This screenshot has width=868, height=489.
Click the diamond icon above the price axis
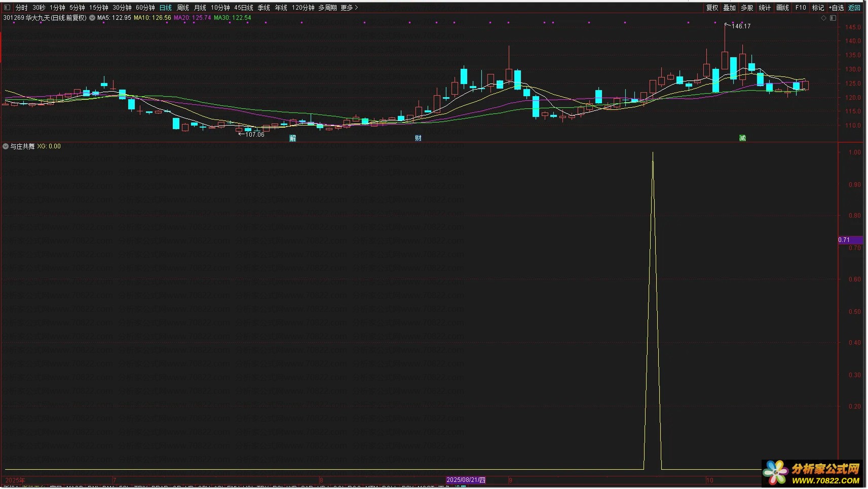[x=824, y=18]
